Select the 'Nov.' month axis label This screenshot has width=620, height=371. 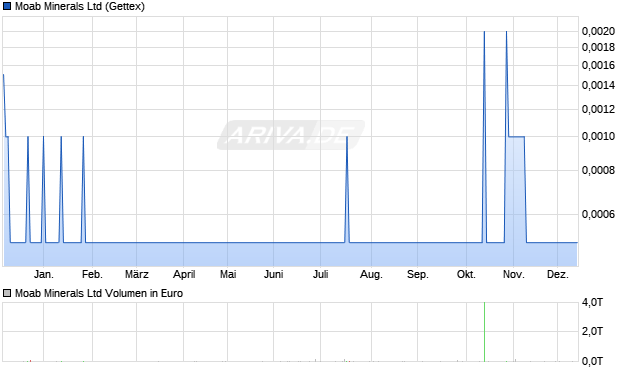pyautogui.click(x=514, y=274)
